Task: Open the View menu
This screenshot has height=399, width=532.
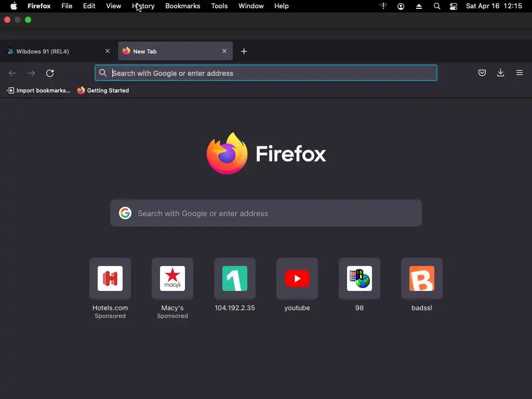Action: coord(114,6)
